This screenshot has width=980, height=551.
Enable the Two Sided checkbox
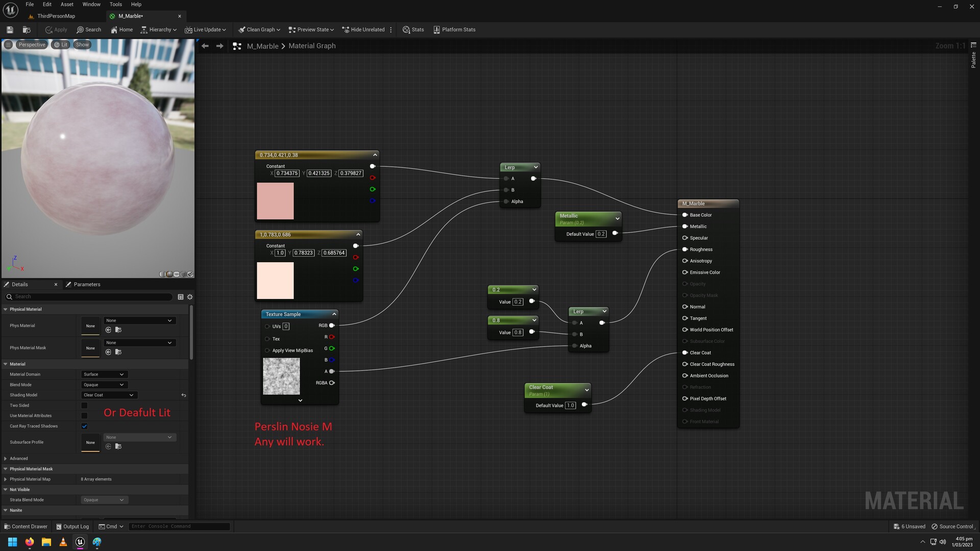click(84, 405)
